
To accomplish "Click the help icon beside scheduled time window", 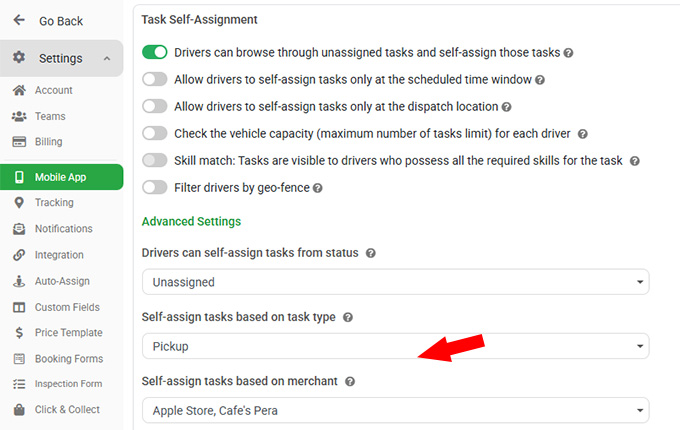I will pos(540,79).
